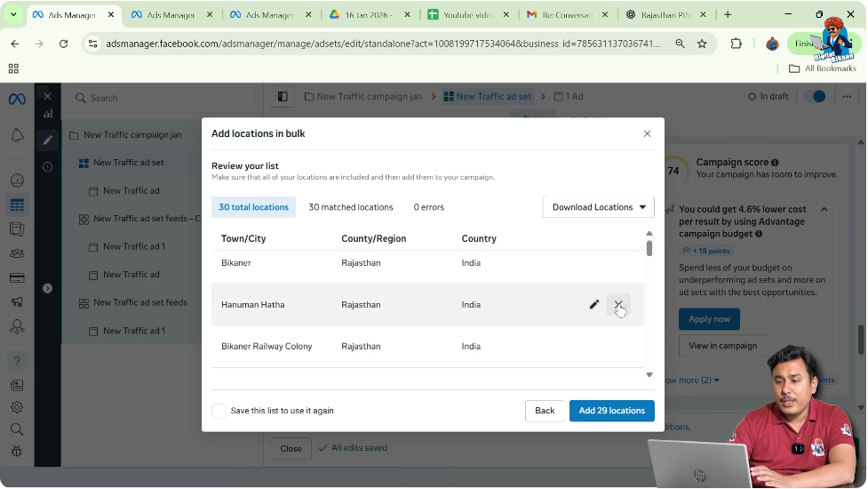Image resolution: width=868 pixels, height=489 pixels.
Task: Click the Bikaner town row
Action: click(428, 263)
